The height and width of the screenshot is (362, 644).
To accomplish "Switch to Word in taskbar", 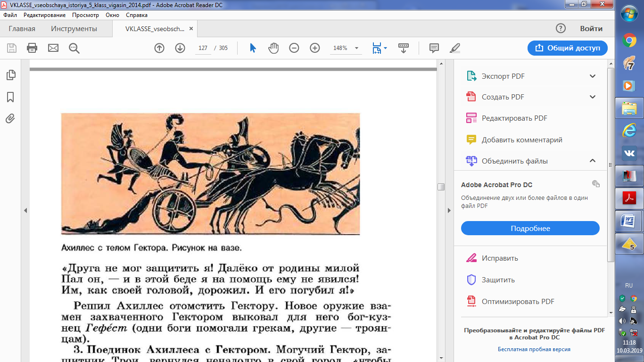I will click(x=629, y=221).
